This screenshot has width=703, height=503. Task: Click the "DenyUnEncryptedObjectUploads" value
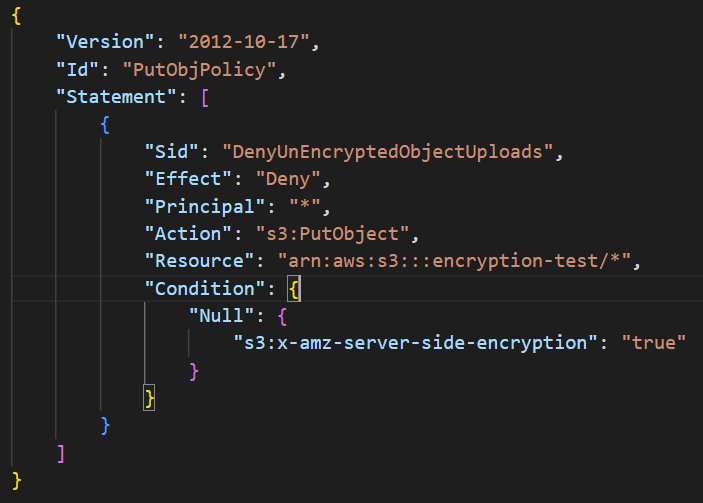point(393,152)
